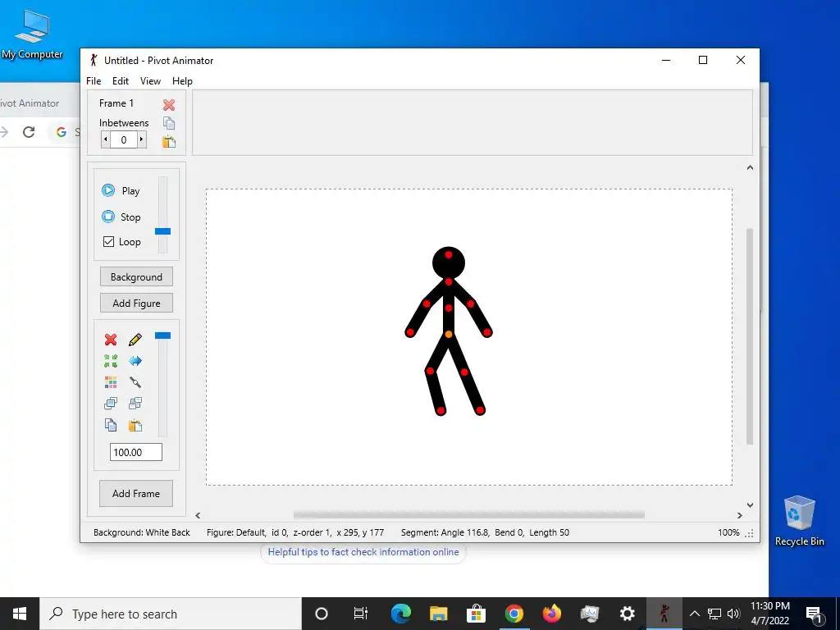Flip the figure using the blue arrow icon
Image resolution: width=840 pixels, height=630 pixels.
click(x=135, y=361)
